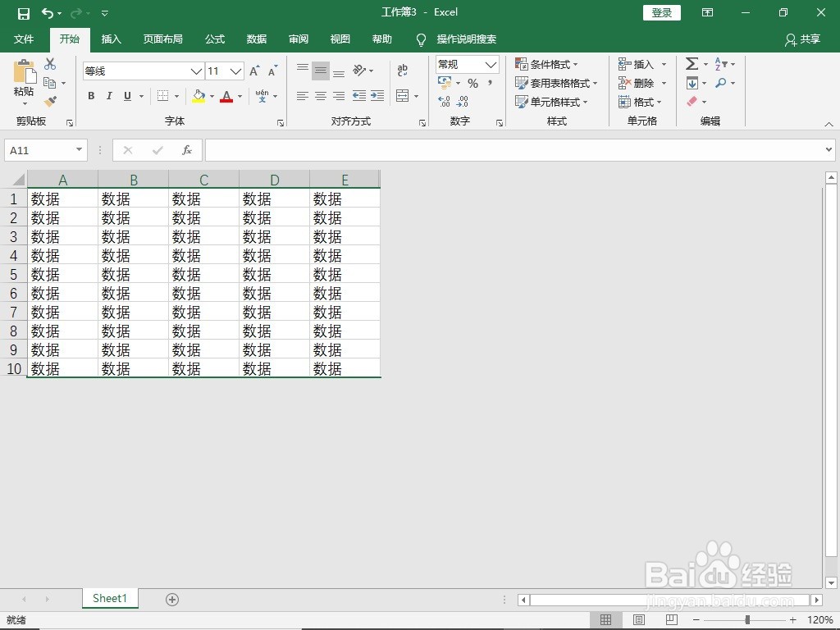Select the Sheet1 worksheet tab

point(109,599)
